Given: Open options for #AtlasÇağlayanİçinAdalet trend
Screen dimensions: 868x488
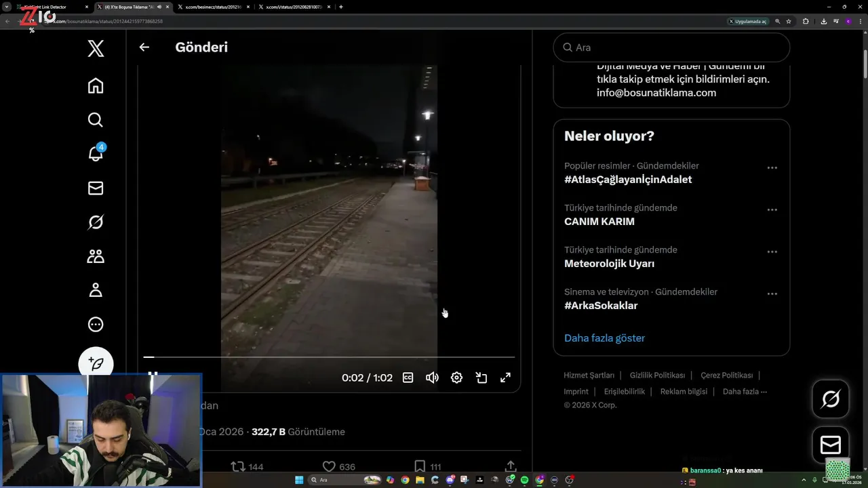Looking at the screenshot, I should coord(772,167).
